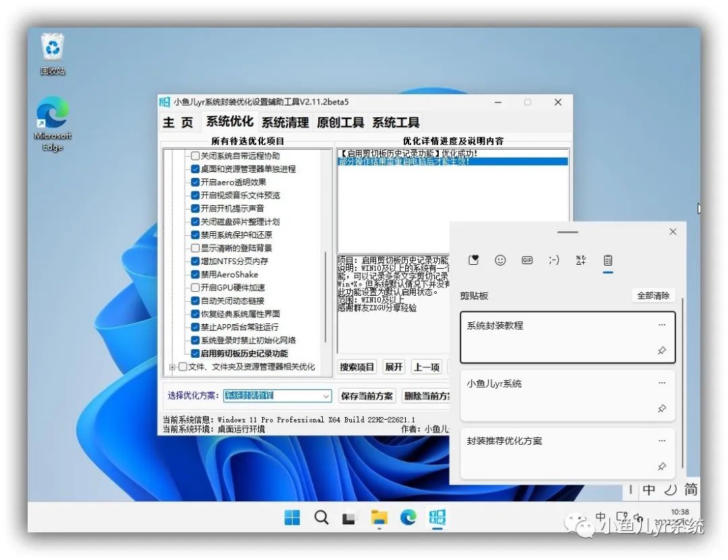Click the IME 简 simplified indicator

click(690, 489)
